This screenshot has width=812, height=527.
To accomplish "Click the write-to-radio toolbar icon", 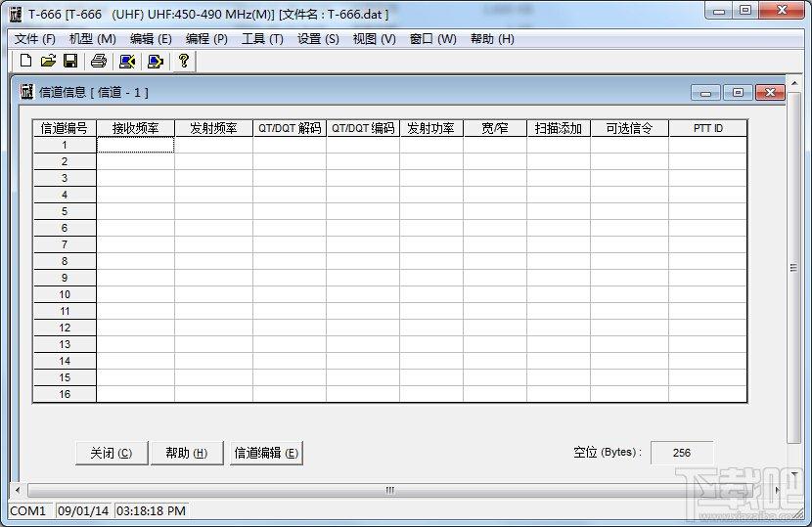I will [155, 61].
